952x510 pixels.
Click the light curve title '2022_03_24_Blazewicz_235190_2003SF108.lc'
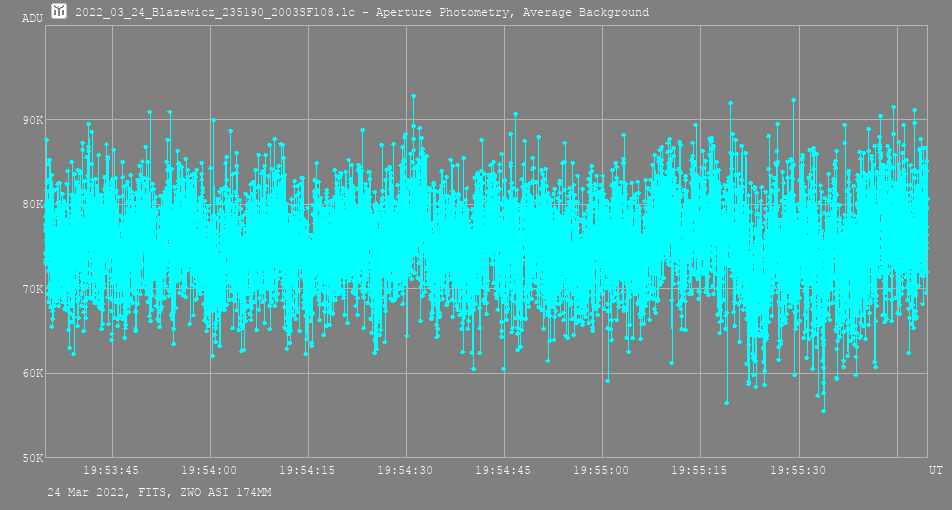[215, 12]
